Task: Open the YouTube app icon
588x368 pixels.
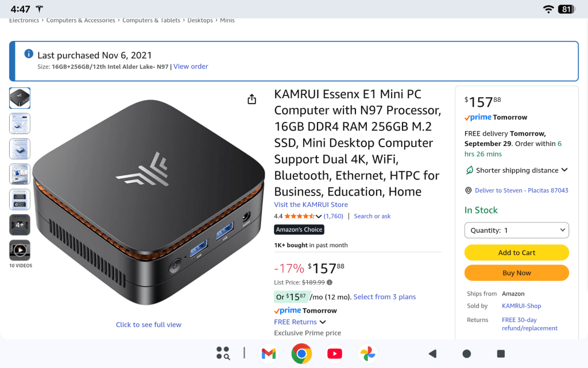Action: 335,354
